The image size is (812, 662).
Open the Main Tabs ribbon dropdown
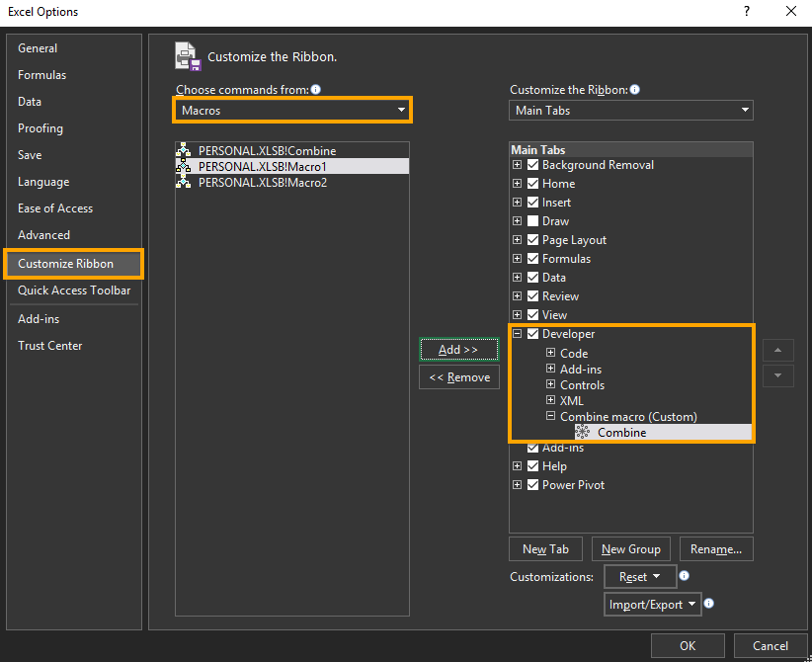click(x=631, y=110)
